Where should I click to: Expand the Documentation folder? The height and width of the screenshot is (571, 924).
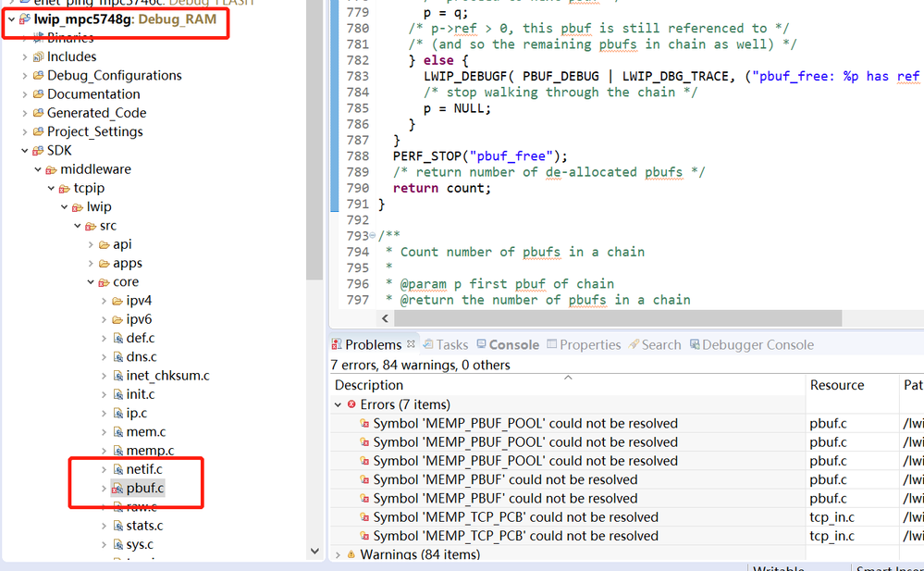tap(25, 94)
